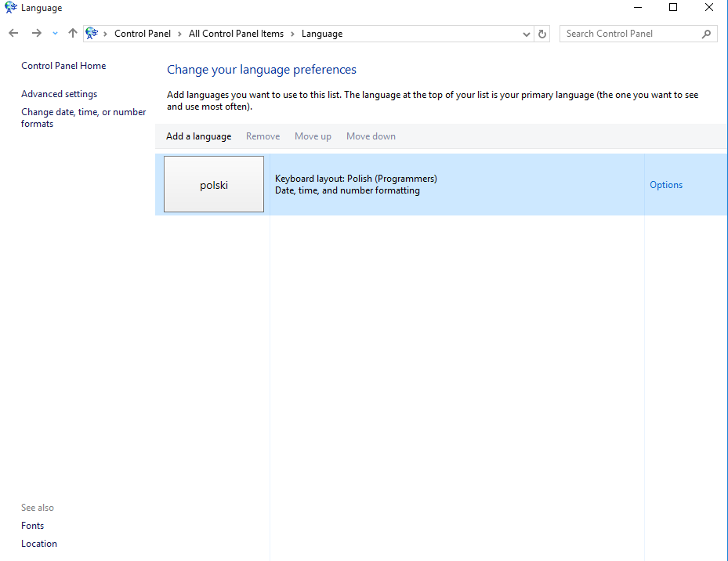
Task: Expand the address bar history dropdown
Action: click(x=526, y=34)
